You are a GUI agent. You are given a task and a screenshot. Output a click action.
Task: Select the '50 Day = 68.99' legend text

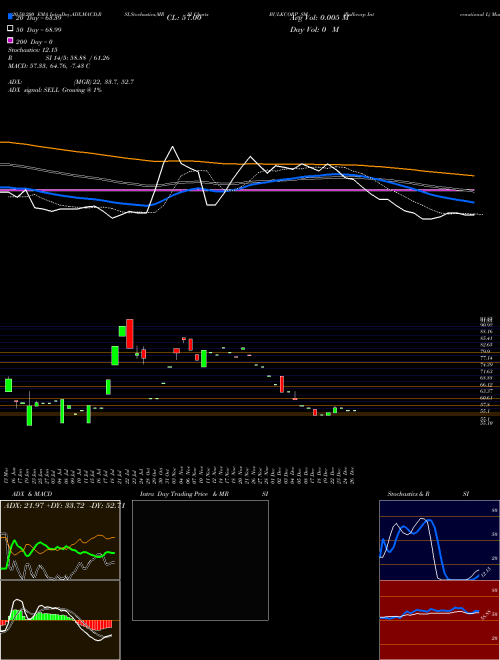(x=38, y=29)
